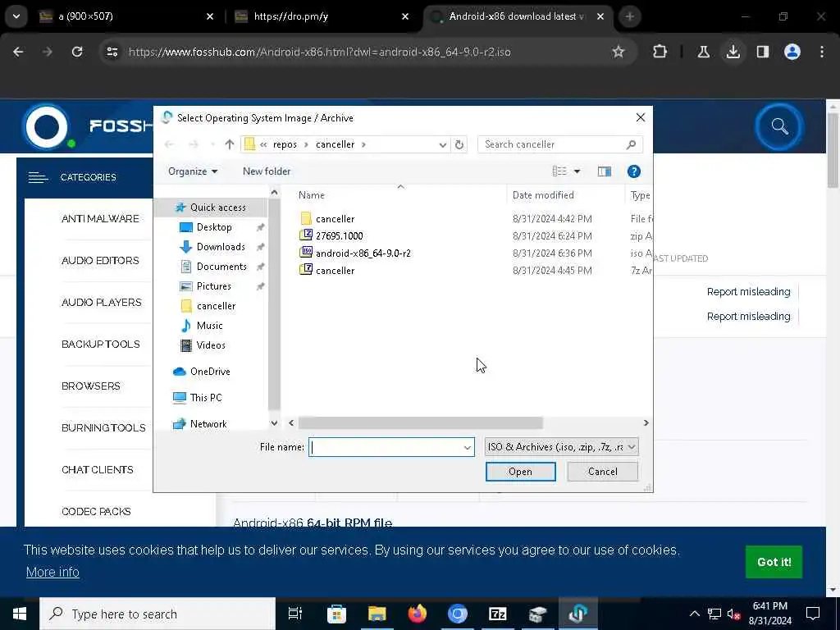
Task: Open 7-Zip from taskbar
Action: tap(498, 614)
